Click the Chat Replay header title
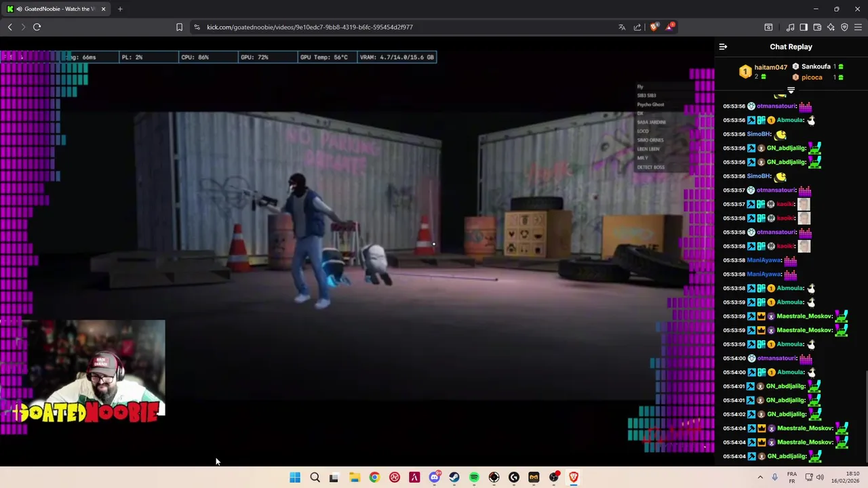This screenshot has width=868, height=488. click(x=791, y=47)
